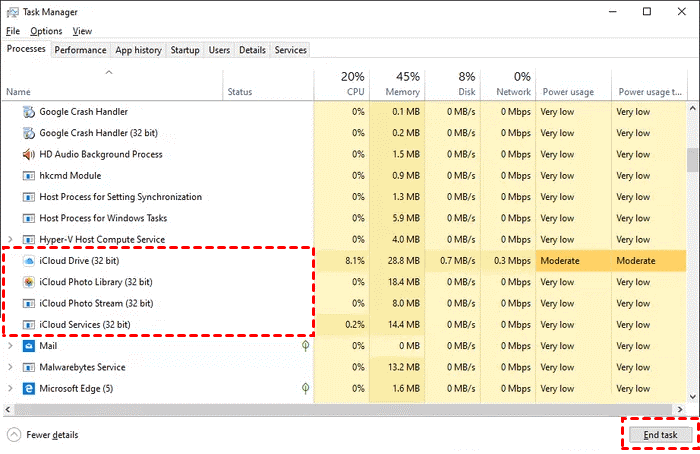Viewport: 700px width, 454px height.
Task: Open the Options menu
Action: pyautogui.click(x=46, y=31)
